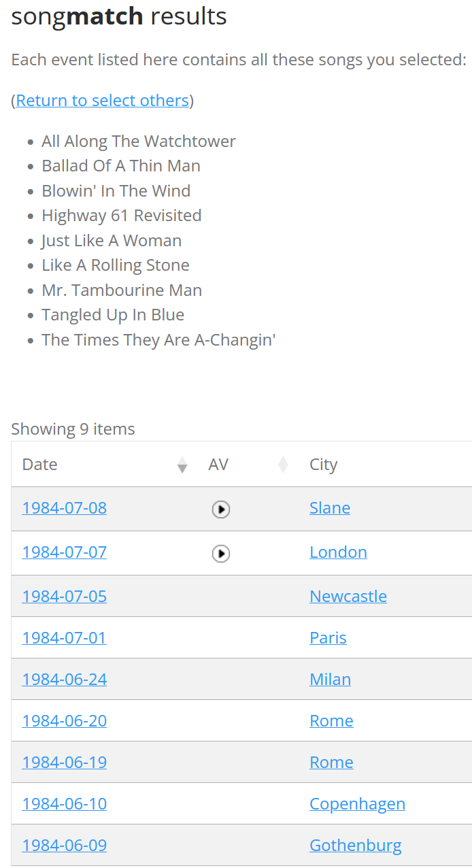Open the 1984-07-05 date link
Screen dimensions: 472x868
pyautogui.click(x=65, y=597)
